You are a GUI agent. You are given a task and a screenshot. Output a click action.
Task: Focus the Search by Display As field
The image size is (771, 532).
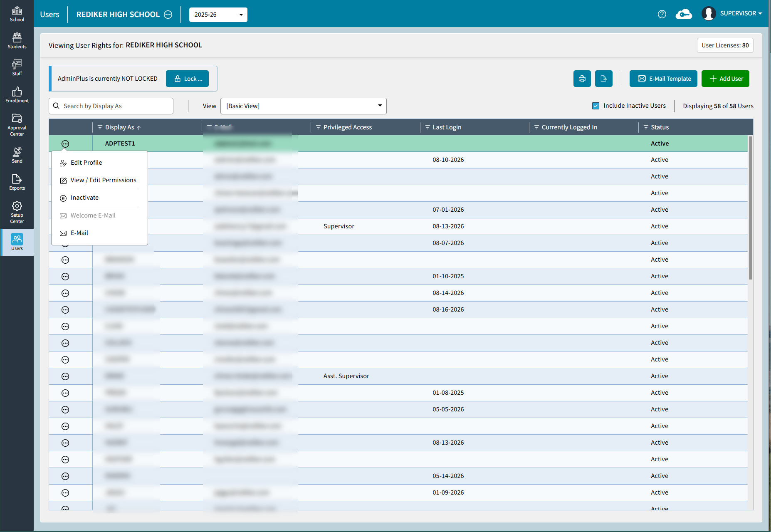pyautogui.click(x=111, y=106)
